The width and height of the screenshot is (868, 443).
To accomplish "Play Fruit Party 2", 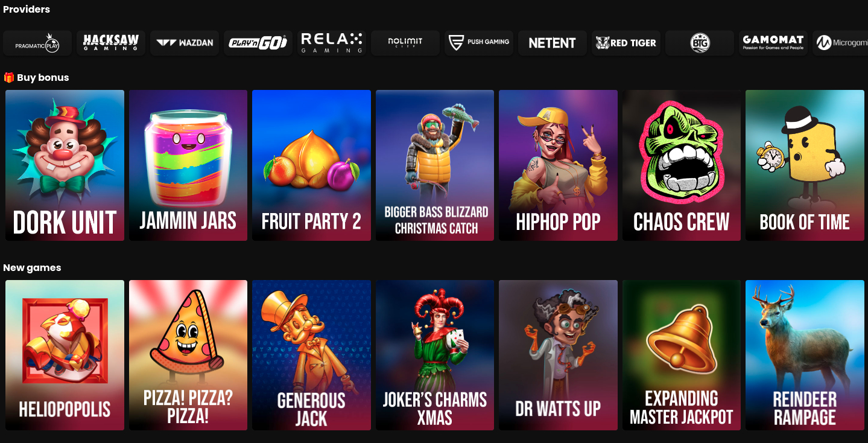I will (311, 165).
